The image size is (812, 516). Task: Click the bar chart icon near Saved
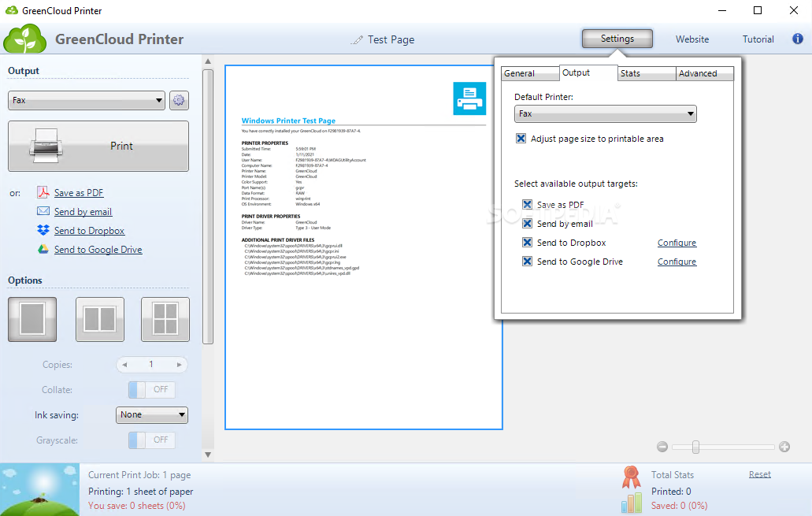pos(632,503)
